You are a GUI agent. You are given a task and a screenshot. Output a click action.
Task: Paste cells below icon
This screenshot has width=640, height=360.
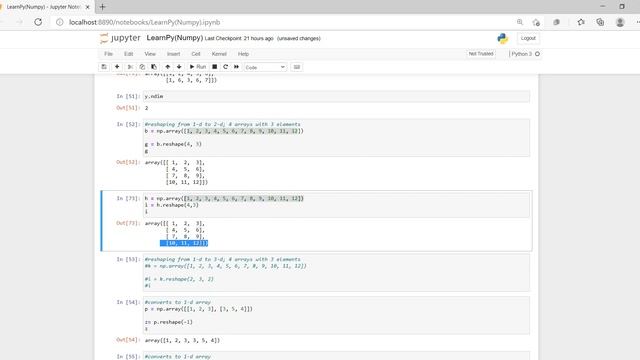(154, 67)
